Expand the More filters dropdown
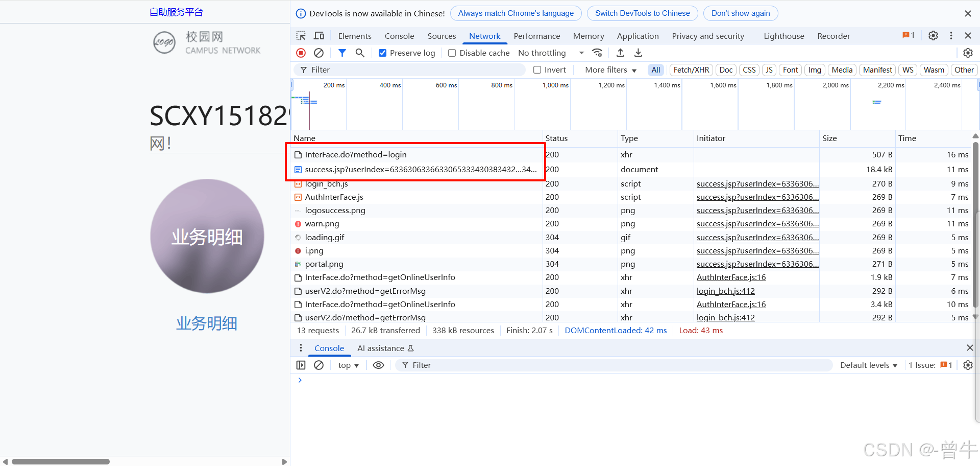The image size is (980, 466). [610, 69]
